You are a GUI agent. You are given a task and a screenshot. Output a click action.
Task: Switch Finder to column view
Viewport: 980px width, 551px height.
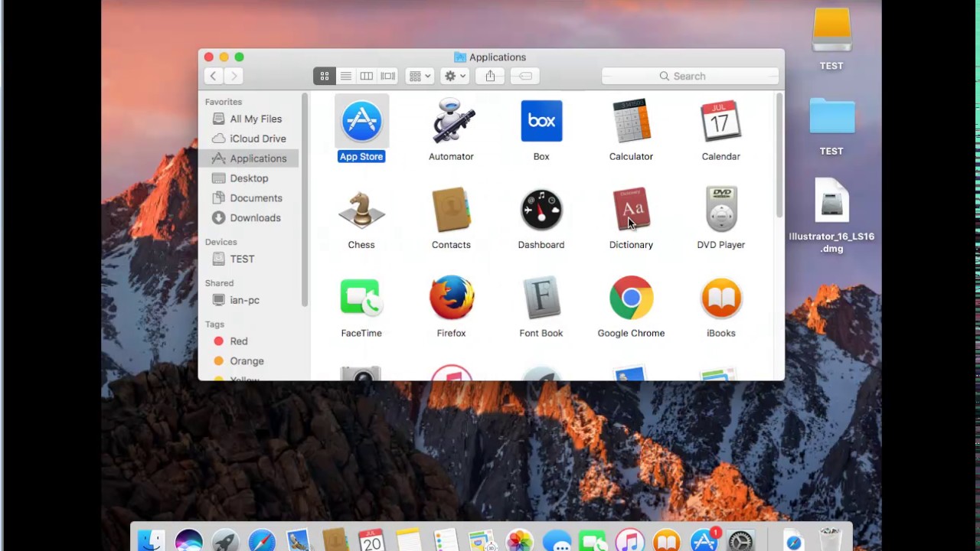click(367, 76)
